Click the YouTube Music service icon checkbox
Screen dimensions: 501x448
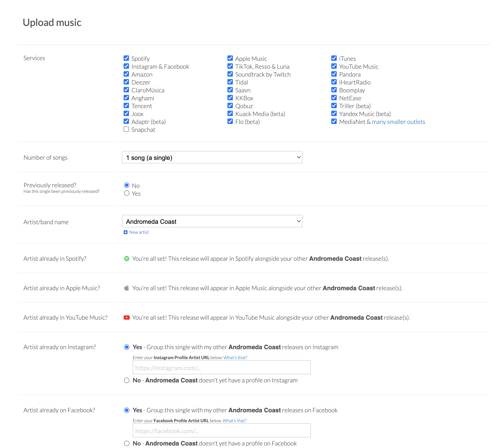pyautogui.click(x=333, y=66)
